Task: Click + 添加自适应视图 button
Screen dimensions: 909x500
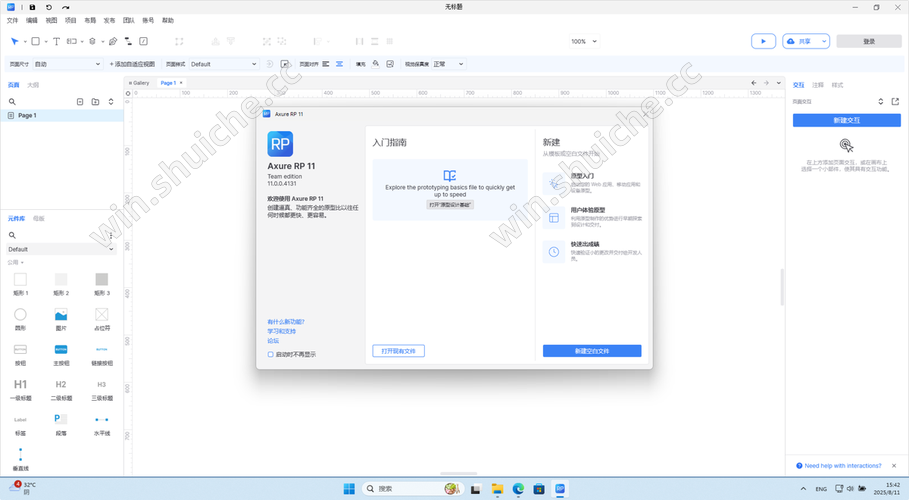Action: tap(132, 64)
